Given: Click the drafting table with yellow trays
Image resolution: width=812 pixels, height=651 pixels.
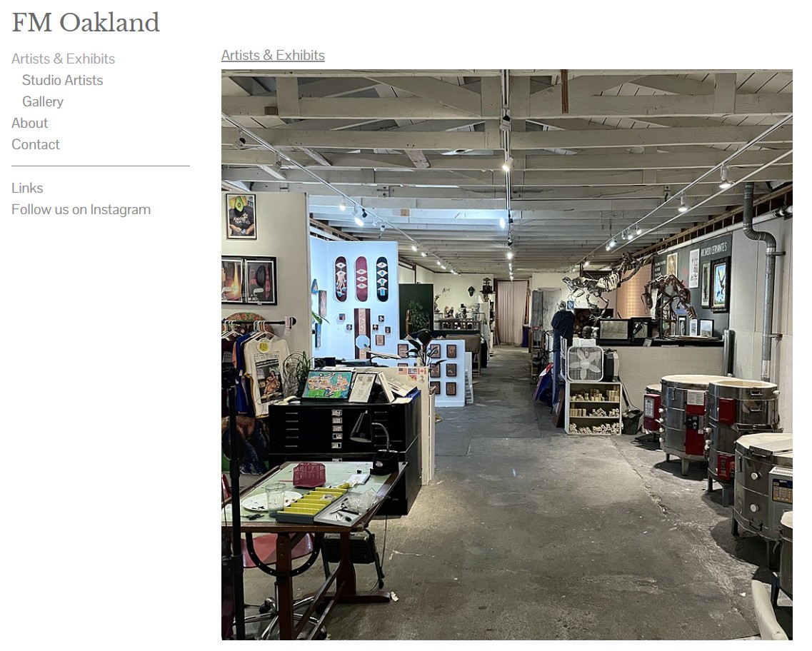Looking at the screenshot, I should (311, 533).
